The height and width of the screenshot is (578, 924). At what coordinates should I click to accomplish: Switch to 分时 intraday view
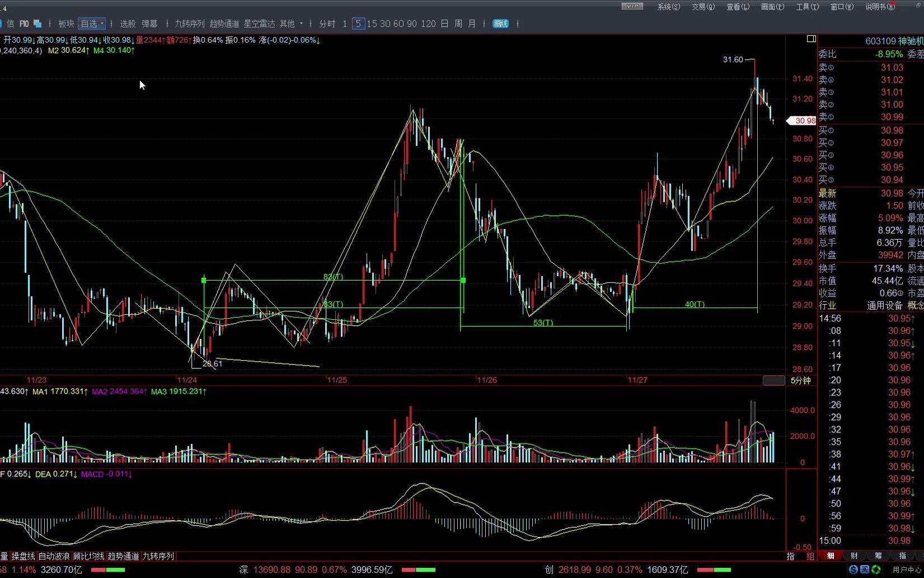(x=327, y=24)
